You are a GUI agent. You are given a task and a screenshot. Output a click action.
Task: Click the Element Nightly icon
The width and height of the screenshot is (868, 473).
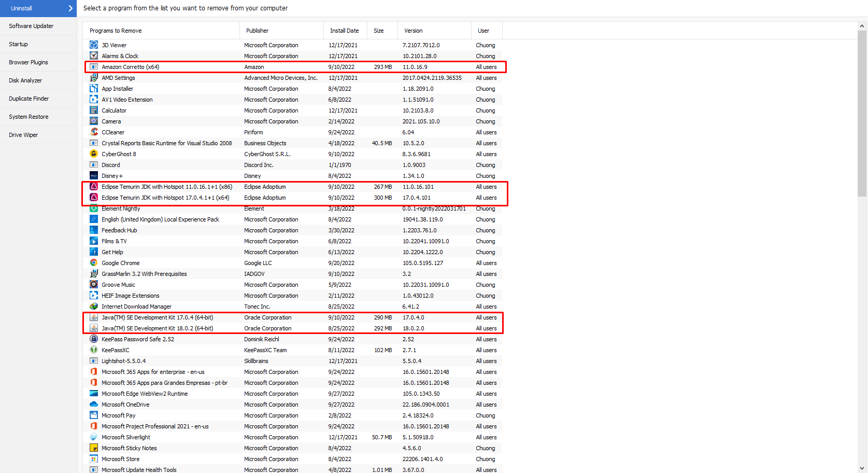[94, 208]
